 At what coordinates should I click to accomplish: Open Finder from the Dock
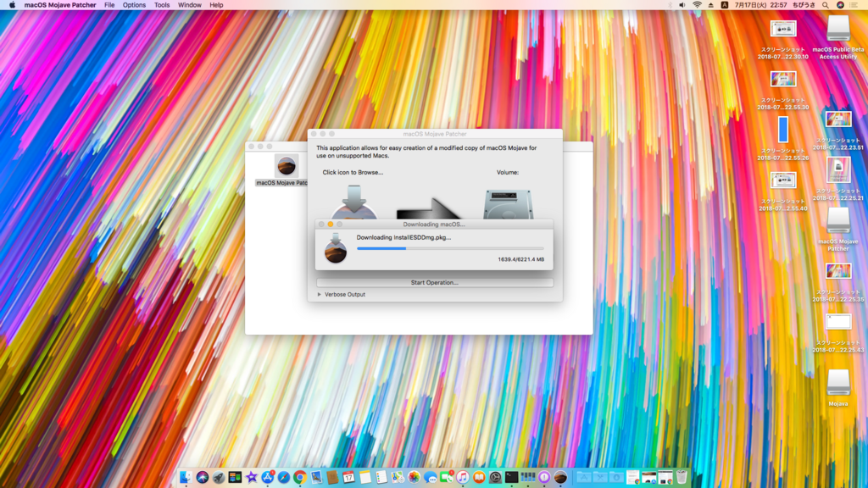click(186, 477)
